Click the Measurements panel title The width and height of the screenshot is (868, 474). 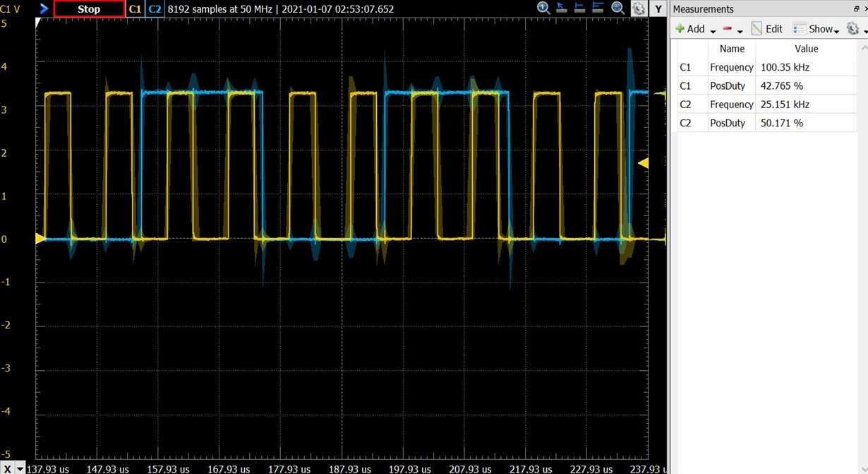click(704, 9)
